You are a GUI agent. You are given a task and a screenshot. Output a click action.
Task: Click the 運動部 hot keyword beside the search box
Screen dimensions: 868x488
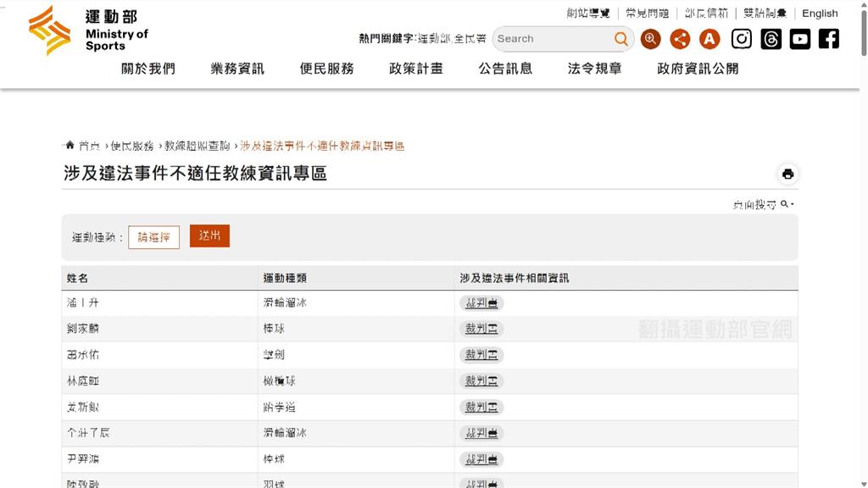(x=433, y=39)
